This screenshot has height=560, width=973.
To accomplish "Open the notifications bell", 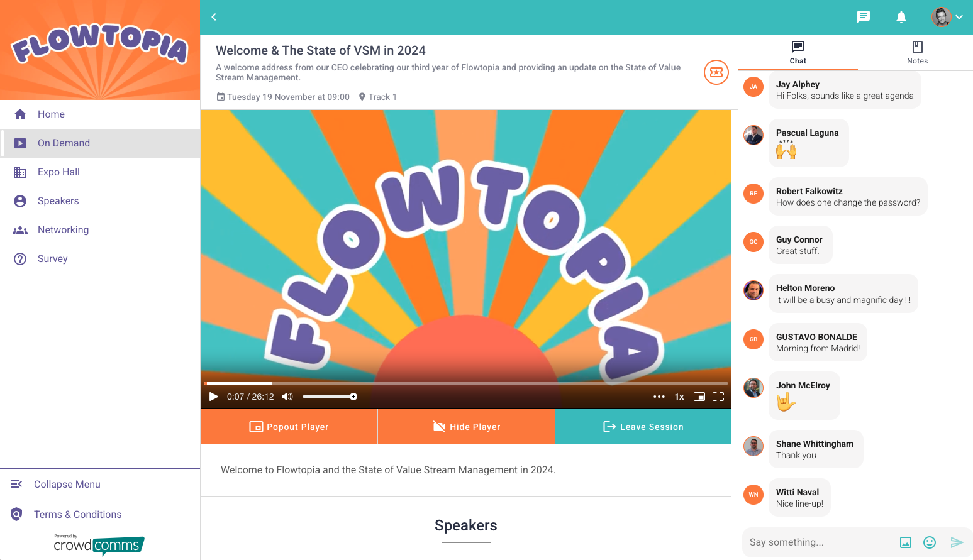I will pyautogui.click(x=901, y=17).
